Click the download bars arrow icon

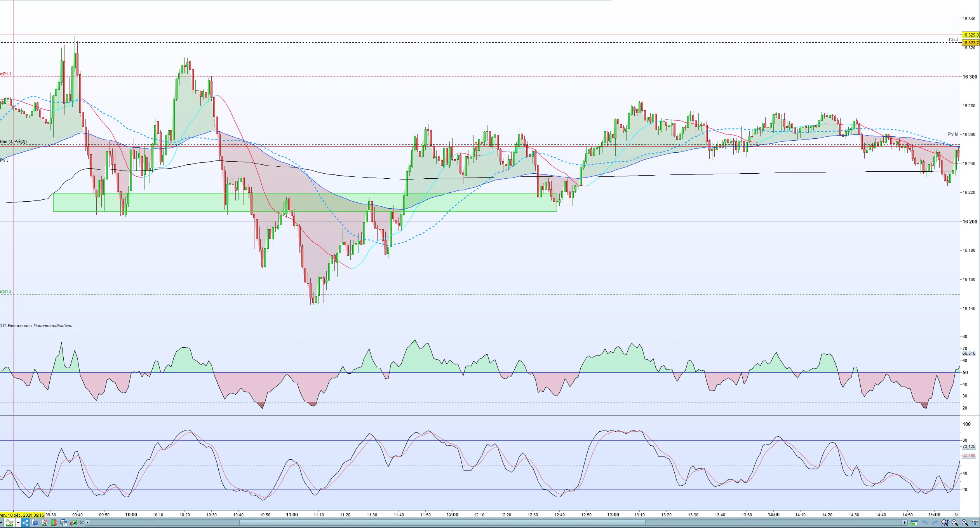pos(975,523)
